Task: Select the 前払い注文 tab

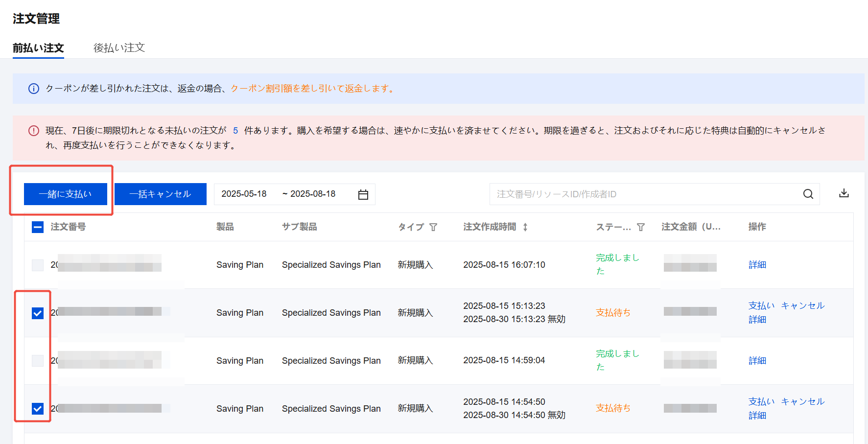Action: (38, 48)
